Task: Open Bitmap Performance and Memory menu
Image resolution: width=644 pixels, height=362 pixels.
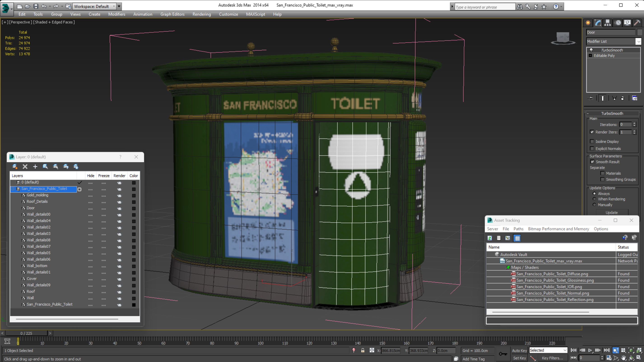Action: pyautogui.click(x=558, y=229)
